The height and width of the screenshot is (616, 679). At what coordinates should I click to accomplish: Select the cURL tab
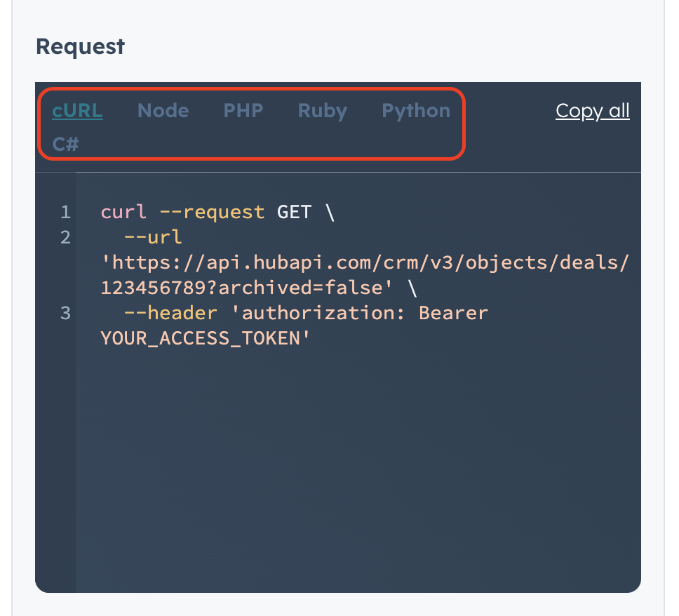(77, 110)
